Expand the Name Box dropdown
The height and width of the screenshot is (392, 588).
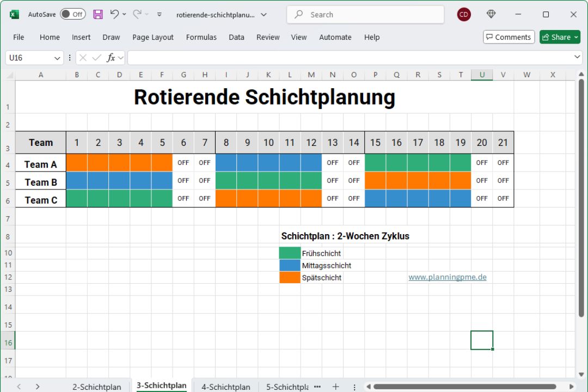tap(56, 57)
